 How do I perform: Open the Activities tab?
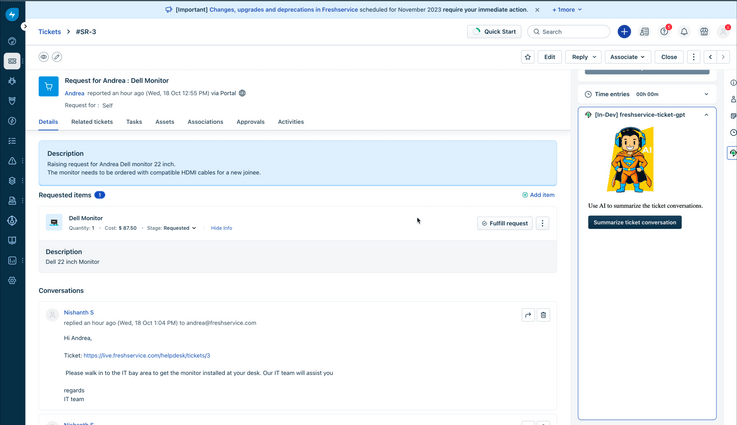point(290,122)
